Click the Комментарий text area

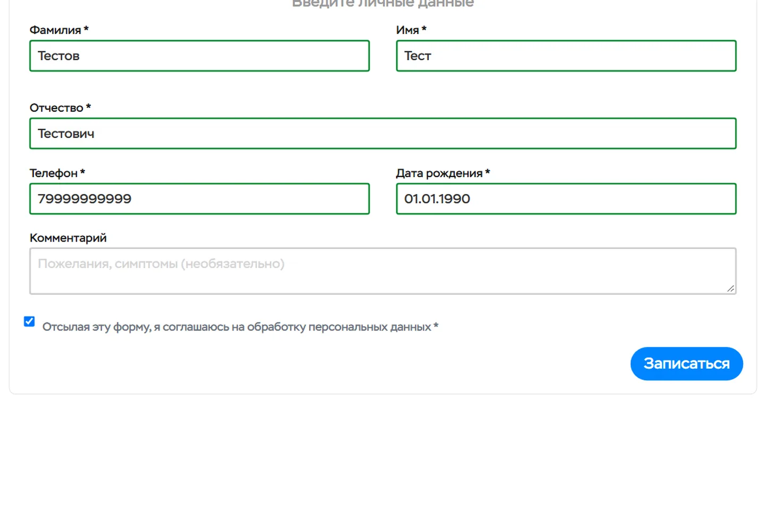383,271
